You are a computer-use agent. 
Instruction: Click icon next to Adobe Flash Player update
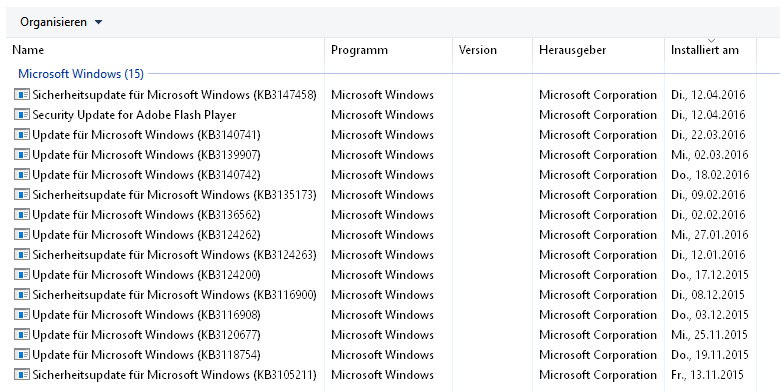pos(22,114)
